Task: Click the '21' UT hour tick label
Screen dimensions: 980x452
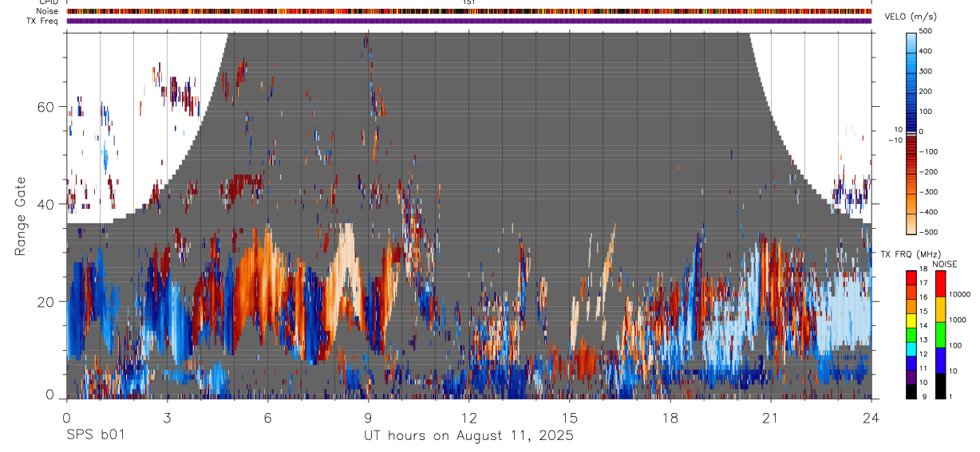Action: pyautogui.click(x=771, y=417)
